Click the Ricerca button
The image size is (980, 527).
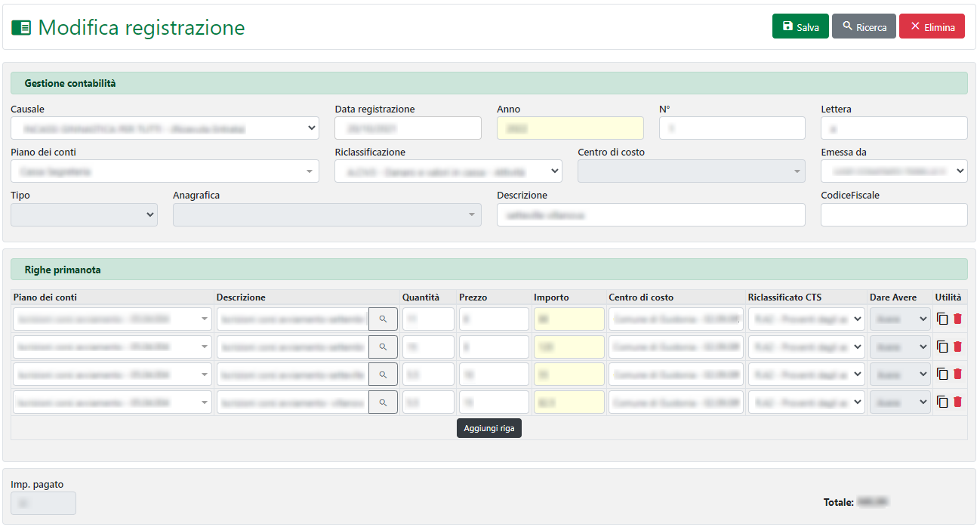(864, 26)
